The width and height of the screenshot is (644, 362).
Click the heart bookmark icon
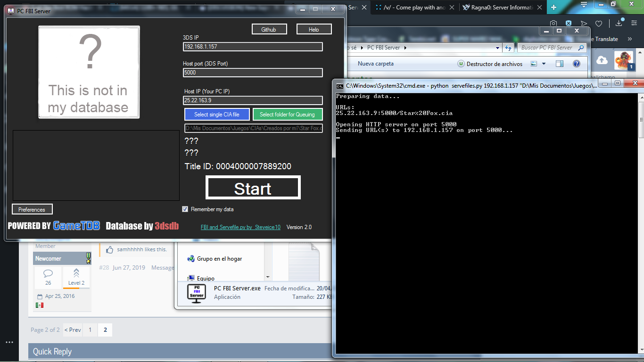[599, 24]
